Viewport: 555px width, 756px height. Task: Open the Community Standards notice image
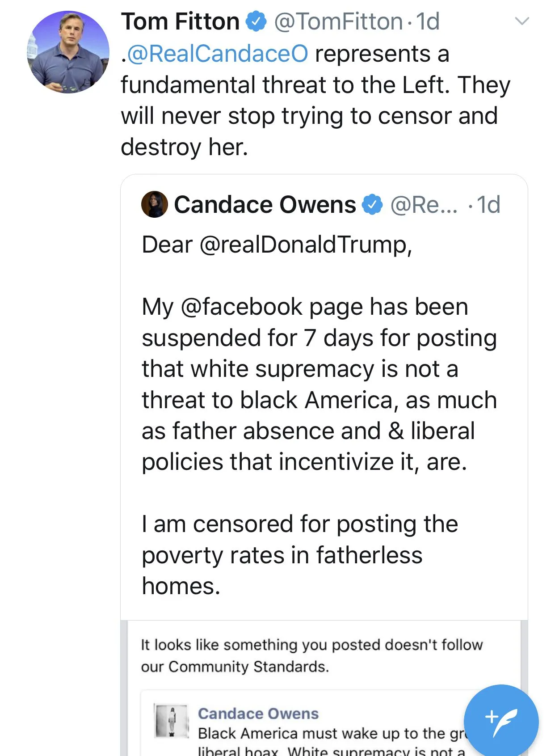[x=311, y=655]
